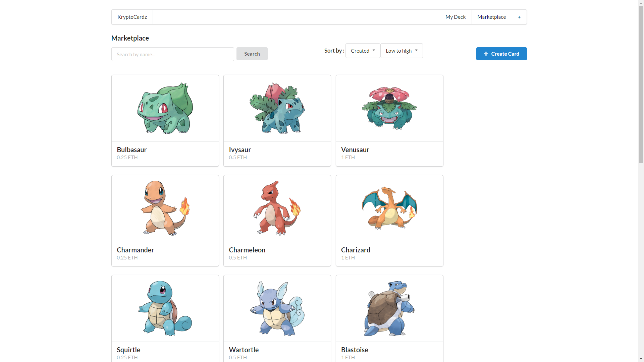Open the Wartortle card image

277,308
